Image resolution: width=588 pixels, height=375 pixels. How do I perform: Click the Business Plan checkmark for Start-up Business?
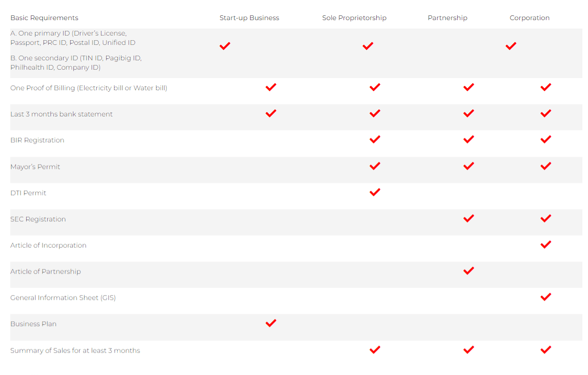[x=271, y=323]
